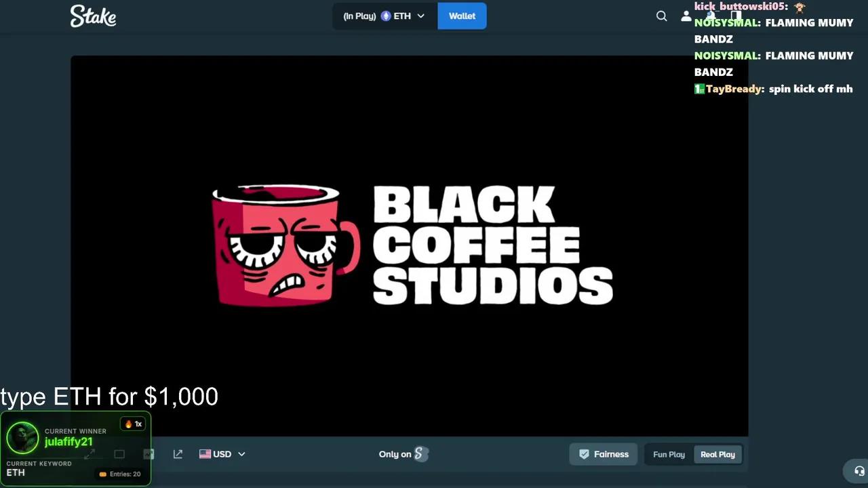Screen dimensions: 868x488
Task: Click the 'spin kick off mh' chat message
Action: pos(810,89)
